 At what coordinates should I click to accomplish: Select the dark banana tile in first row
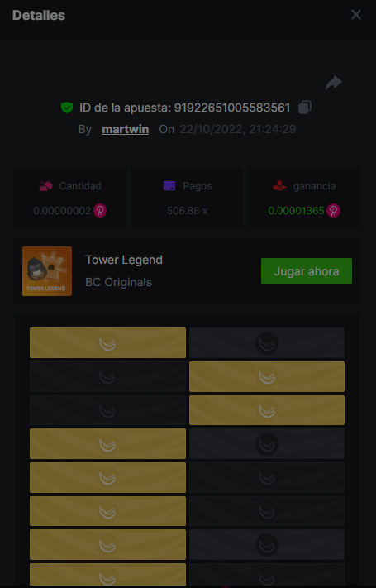[x=267, y=342]
